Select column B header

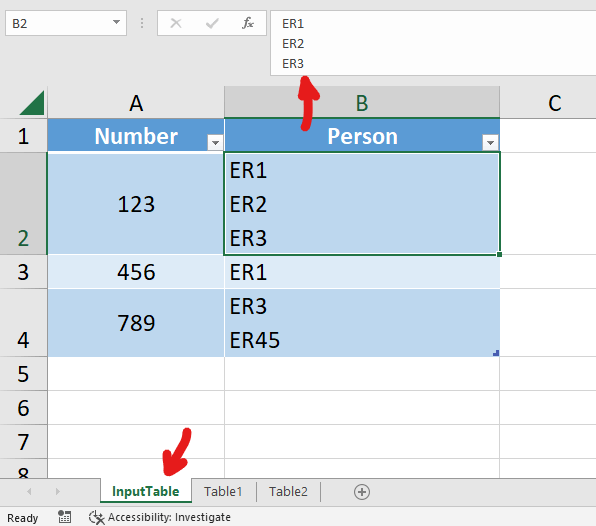click(362, 103)
